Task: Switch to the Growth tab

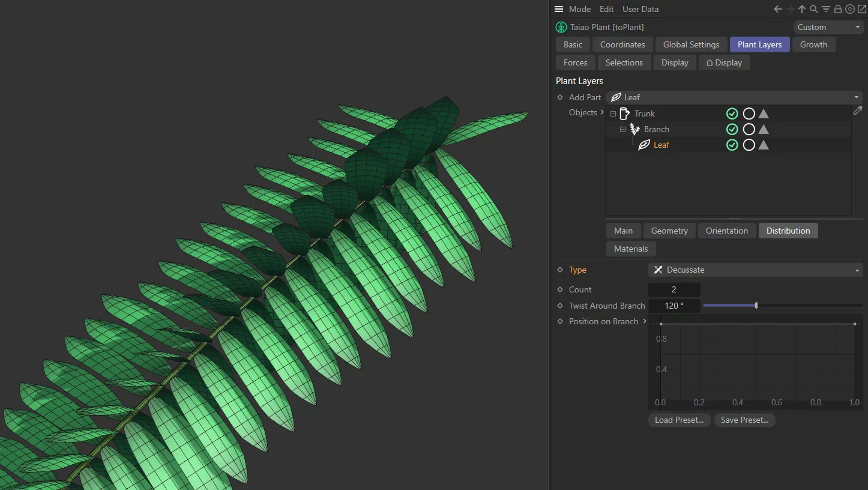Action: (x=814, y=44)
